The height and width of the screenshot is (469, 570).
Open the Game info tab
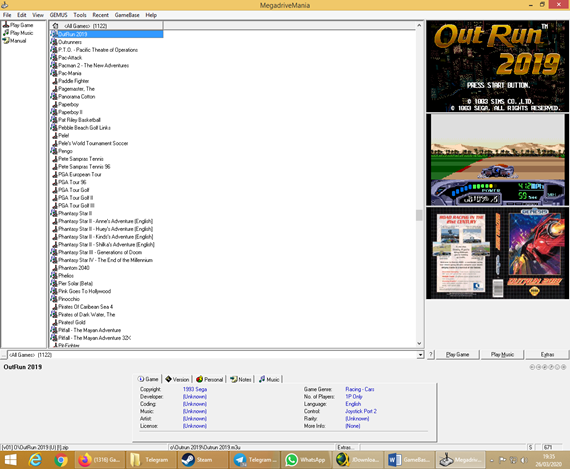click(148, 379)
